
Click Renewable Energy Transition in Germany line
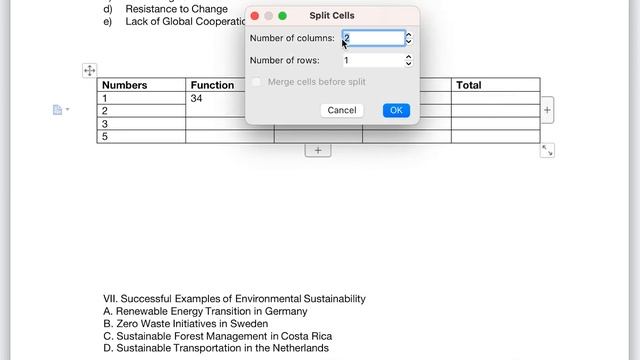point(205,311)
